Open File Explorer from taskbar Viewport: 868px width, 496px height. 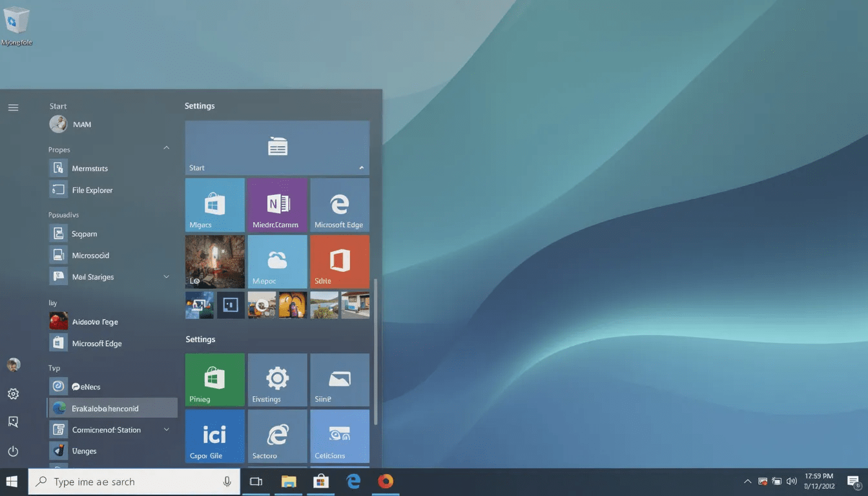[x=288, y=482]
